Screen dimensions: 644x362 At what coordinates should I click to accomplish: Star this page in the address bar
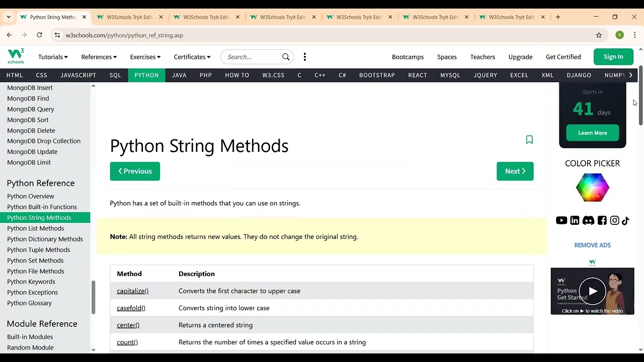(x=599, y=35)
